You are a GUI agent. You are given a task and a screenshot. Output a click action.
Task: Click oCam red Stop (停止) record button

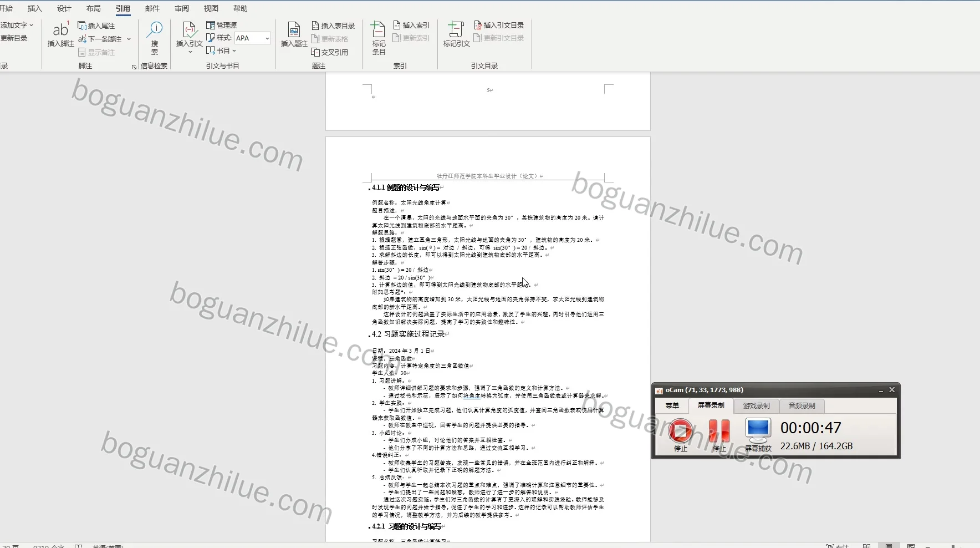pyautogui.click(x=680, y=430)
